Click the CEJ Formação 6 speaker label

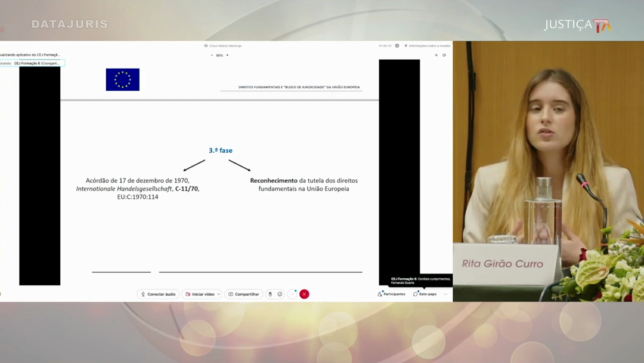[x=36, y=63]
